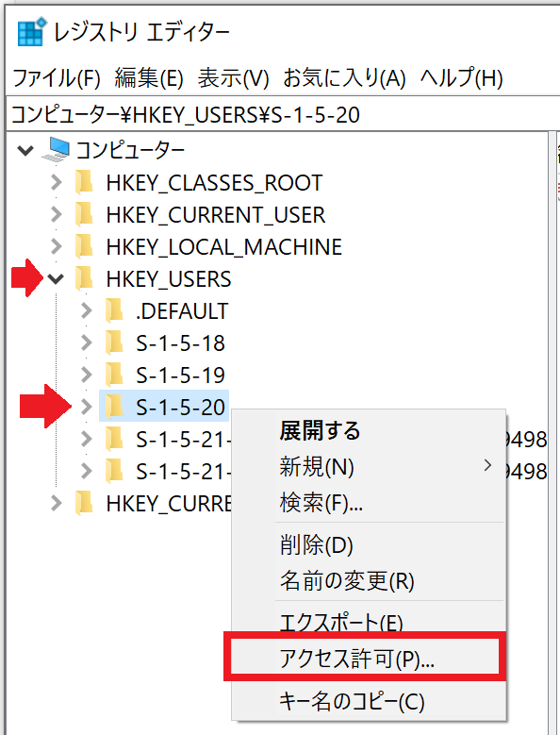Click the S-1-5-20 folder icon
This screenshot has width=560, height=735.
(x=114, y=407)
